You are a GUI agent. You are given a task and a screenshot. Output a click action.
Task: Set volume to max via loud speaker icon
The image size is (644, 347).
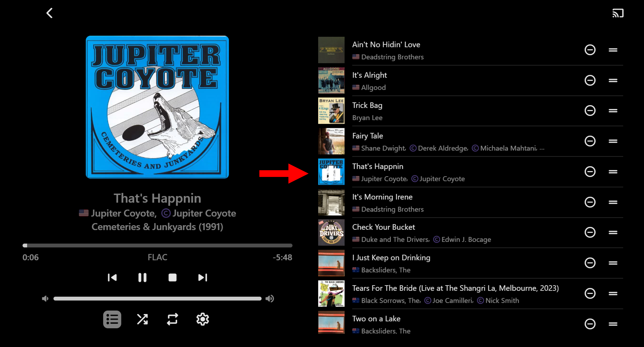tap(270, 299)
